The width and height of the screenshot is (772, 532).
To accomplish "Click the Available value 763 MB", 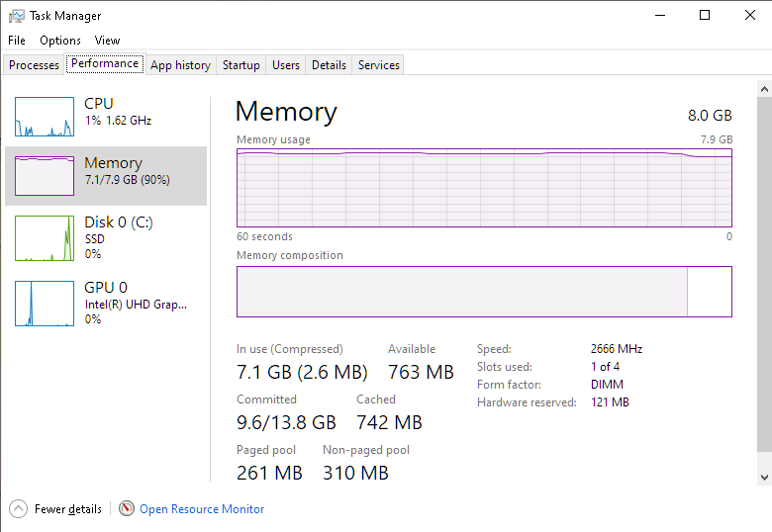I will [421, 372].
